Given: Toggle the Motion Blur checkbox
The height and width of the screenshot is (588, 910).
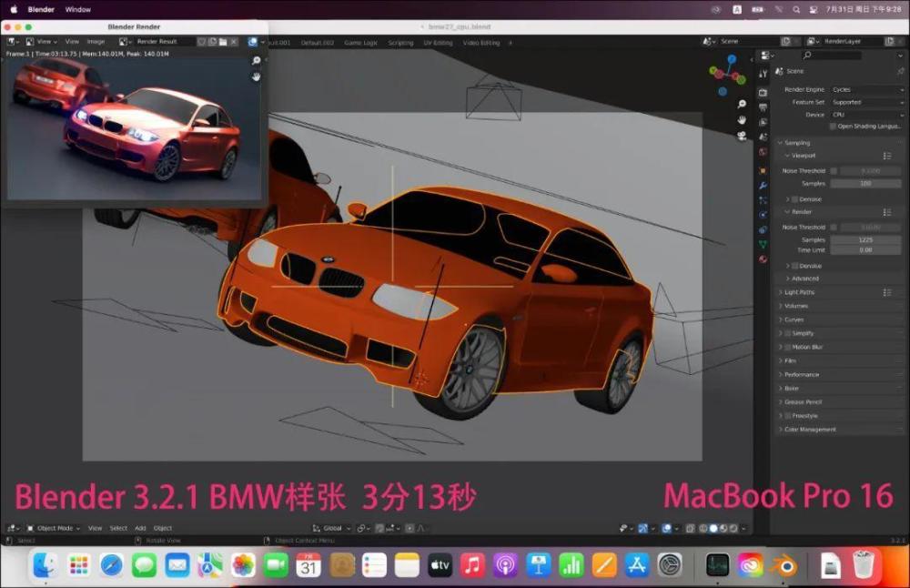Looking at the screenshot, I should coord(788,347).
